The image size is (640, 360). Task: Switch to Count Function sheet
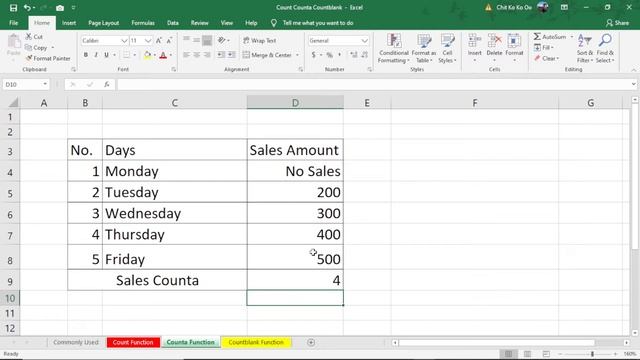[x=133, y=342]
